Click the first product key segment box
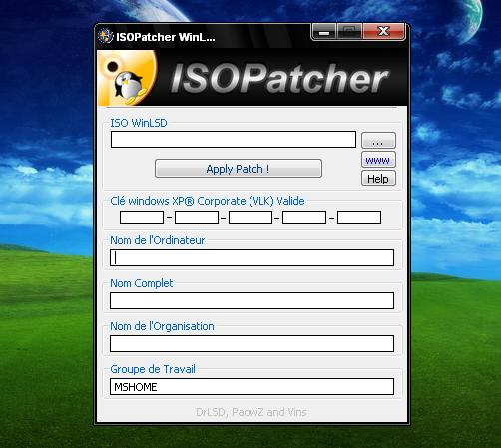Screen dimensions: 501x448 point(142,217)
